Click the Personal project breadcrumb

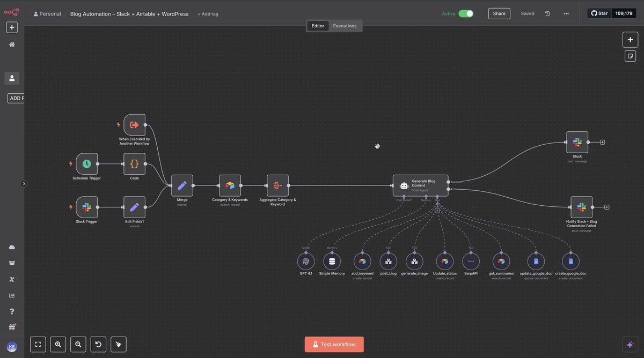47,14
